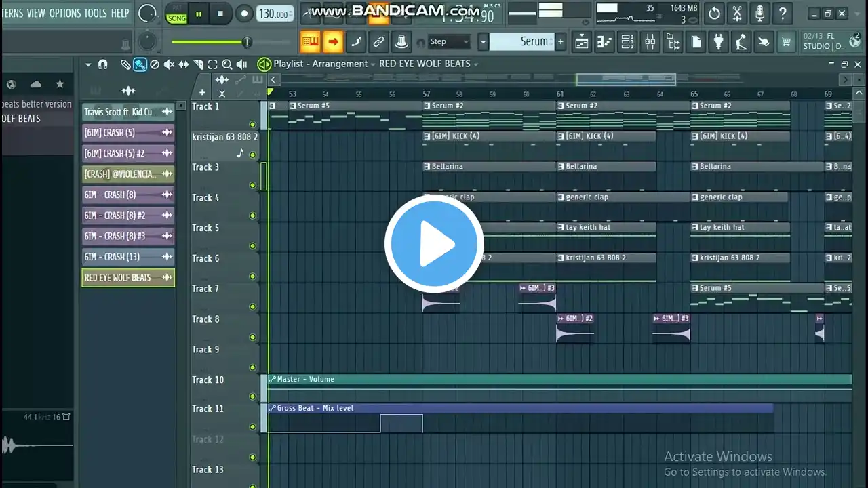The image size is (868, 488).
Task: Click the record button
Action: pos(244,14)
